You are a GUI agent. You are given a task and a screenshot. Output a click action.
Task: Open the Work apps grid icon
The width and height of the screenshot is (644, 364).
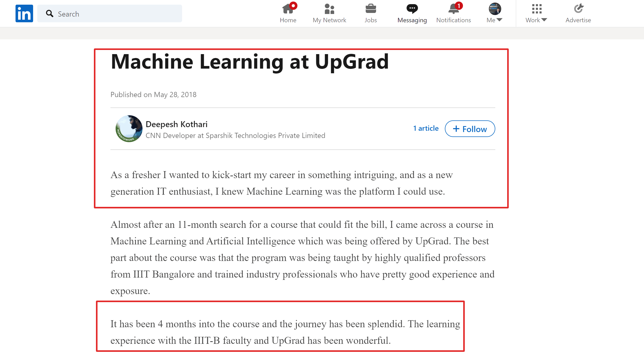(537, 9)
